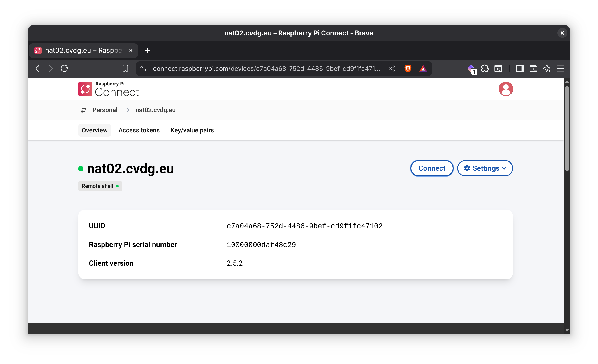Open Brave Wallet icon
Image resolution: width=598 pixels, height=364 pixels.
click(533, 69)
